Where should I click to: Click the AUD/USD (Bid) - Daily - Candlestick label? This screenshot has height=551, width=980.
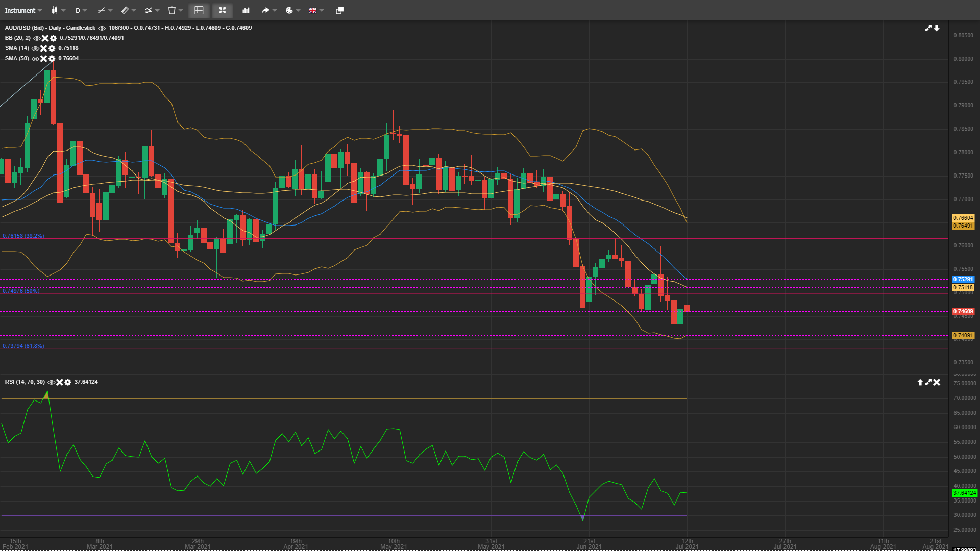pos(50,28)
